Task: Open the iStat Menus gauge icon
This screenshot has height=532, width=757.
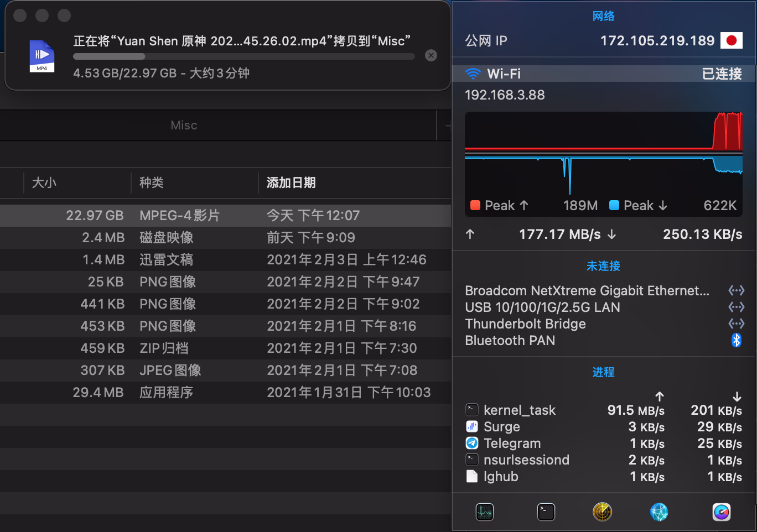Action: pyautogui.click(x=722, y=512)
